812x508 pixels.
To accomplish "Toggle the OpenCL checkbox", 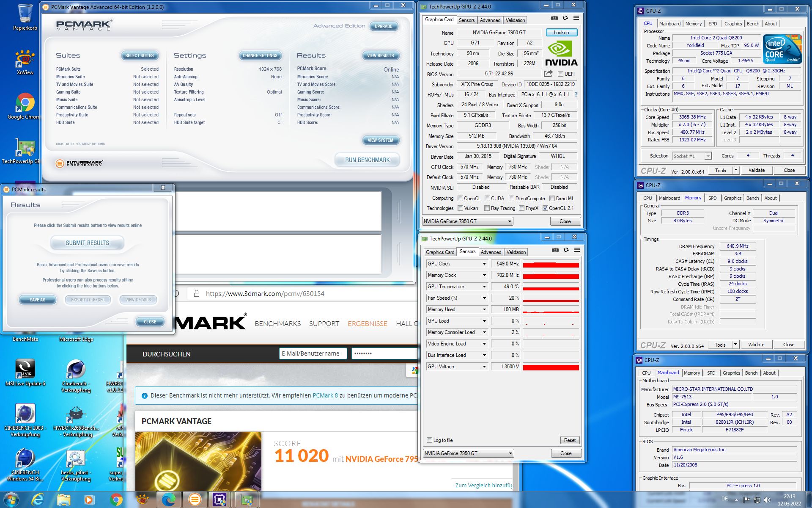I will pos(460,199).
